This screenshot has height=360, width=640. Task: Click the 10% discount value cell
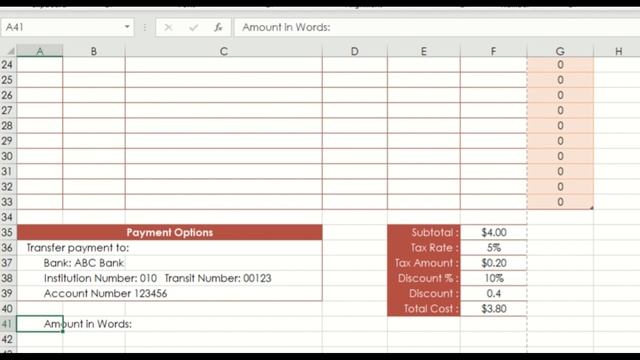point(493,278)
